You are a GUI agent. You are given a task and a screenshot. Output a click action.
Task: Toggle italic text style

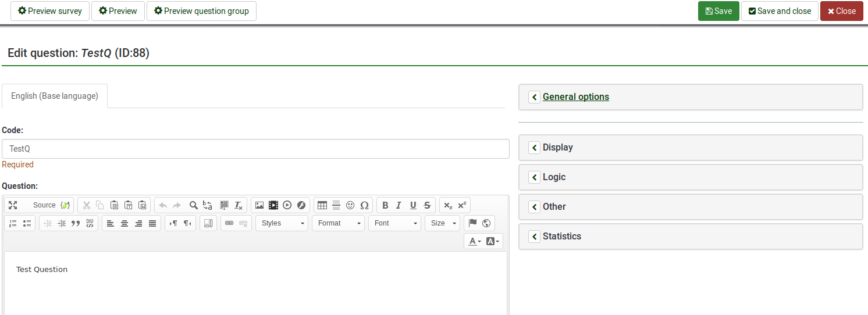[x=399, y=205]
